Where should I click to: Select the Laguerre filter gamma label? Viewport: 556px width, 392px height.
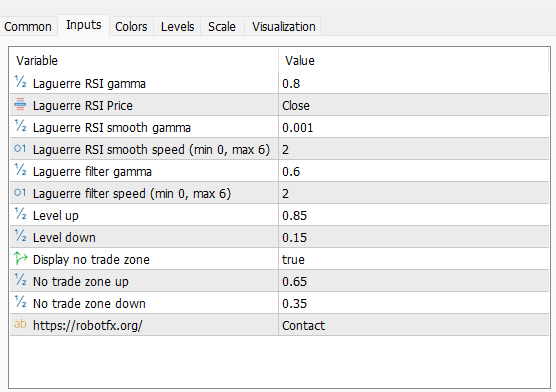click(92, 172)
